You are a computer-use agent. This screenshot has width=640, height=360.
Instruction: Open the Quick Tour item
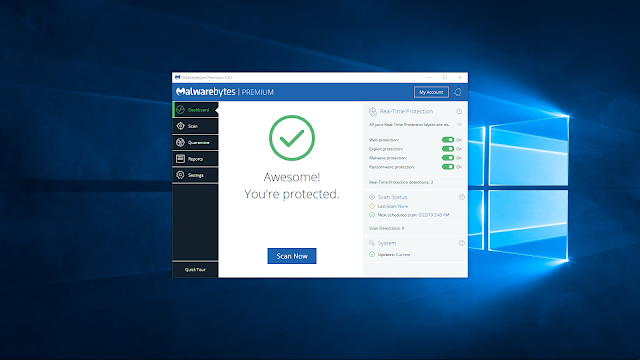[195, 270]
